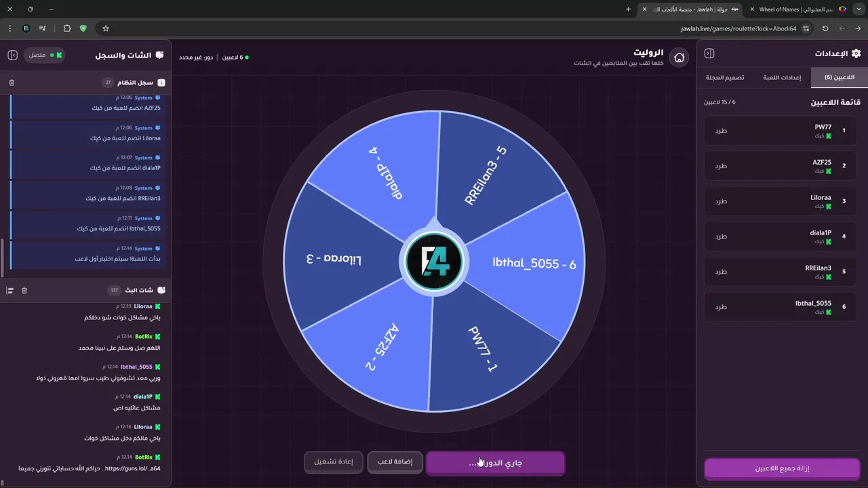The width and height of the screenshot is (868, 488).
Task: Click username Ibthal_5055 in stream chat
Action: point(136,367)
